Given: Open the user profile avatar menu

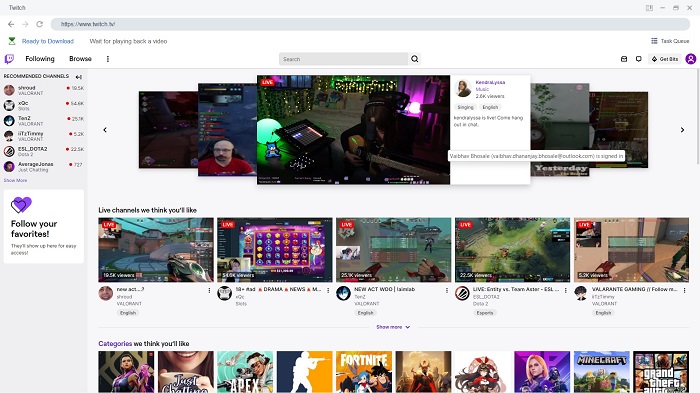Looking at the screenshot, I should pyautogui.click(x=691, y=59).
